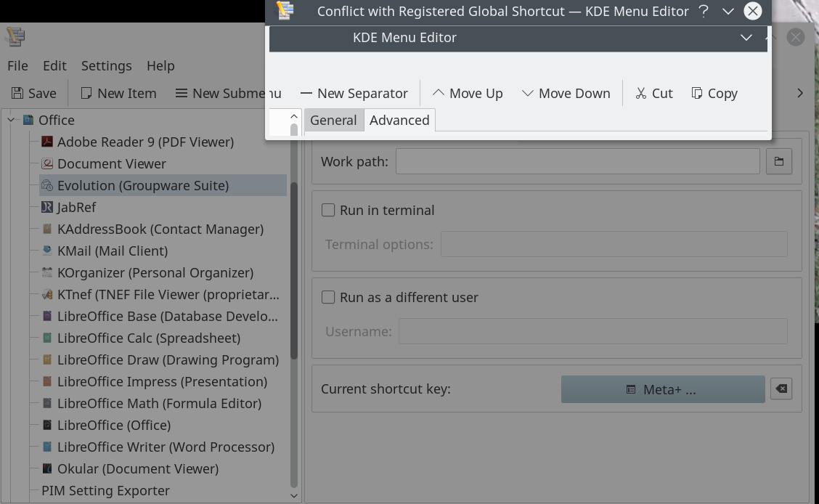Select LibreOffice Base icon
Viewport: 819px width, 504px height.
47,316
